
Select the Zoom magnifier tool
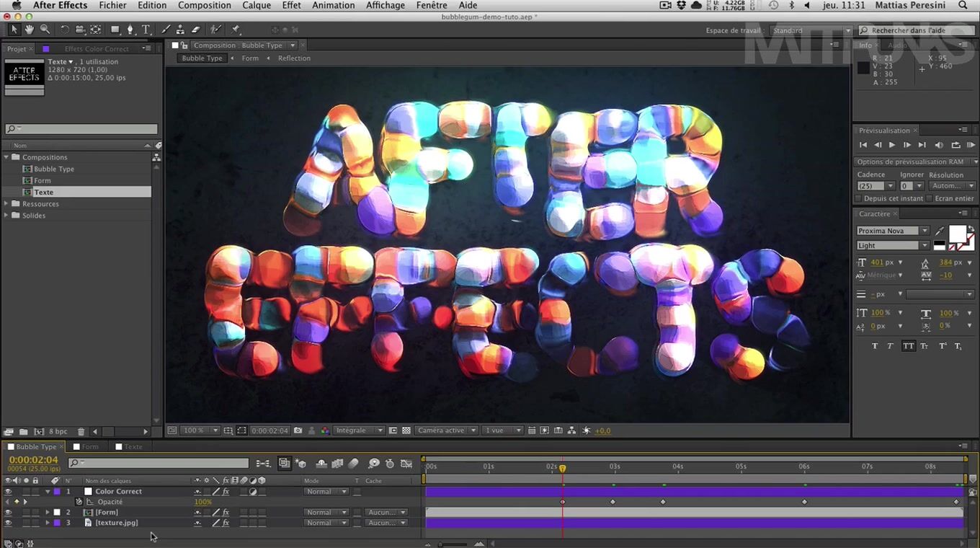pyautogui.click(x=45, y=30)
